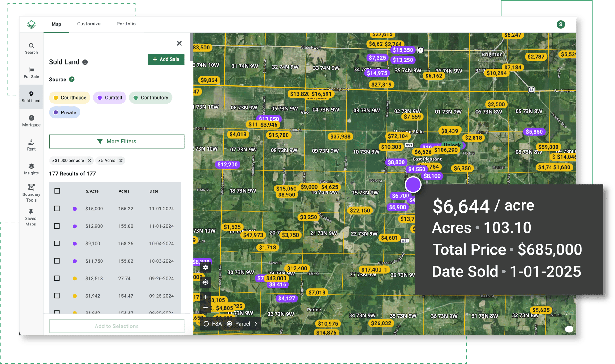The width and height of the screenshot is (615, 364).
Task: Check the $13,518 sale row checkbox
Action: click(57, 278)
